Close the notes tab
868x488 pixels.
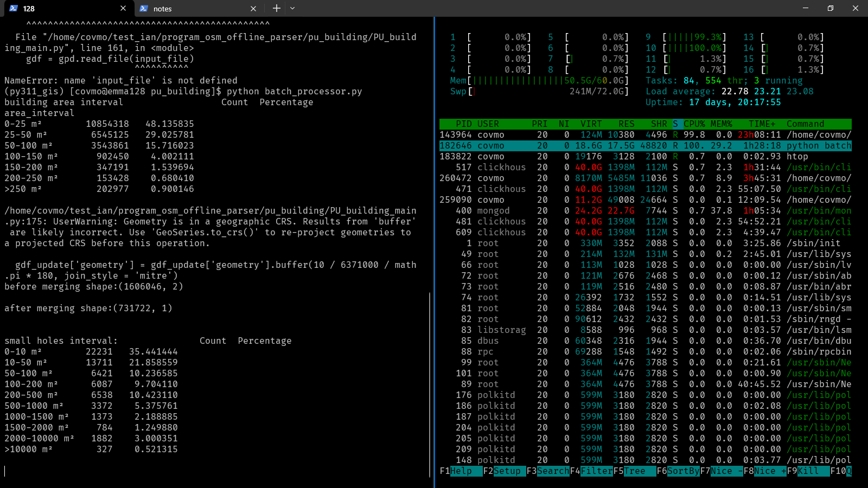click(x=253, y=9)
